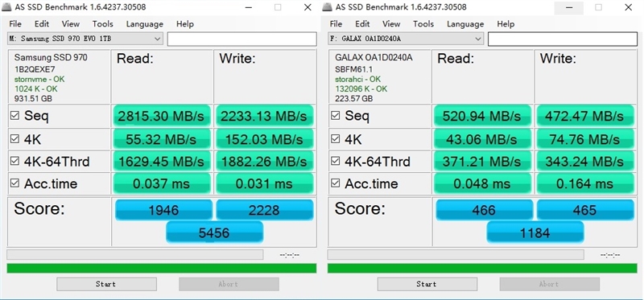644x300 pixels.
Task: Open Edit menu in Samsung window
Action: pyautogui.click(x=42, y=24)
